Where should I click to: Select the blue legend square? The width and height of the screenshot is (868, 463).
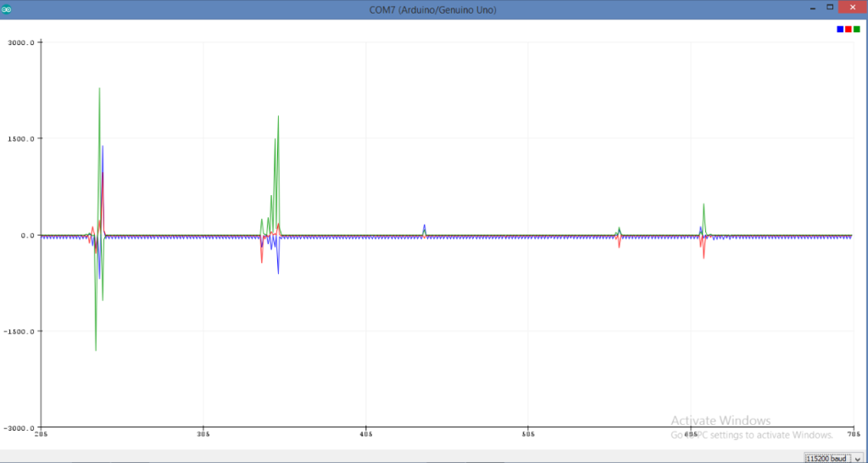pos(840,29)
